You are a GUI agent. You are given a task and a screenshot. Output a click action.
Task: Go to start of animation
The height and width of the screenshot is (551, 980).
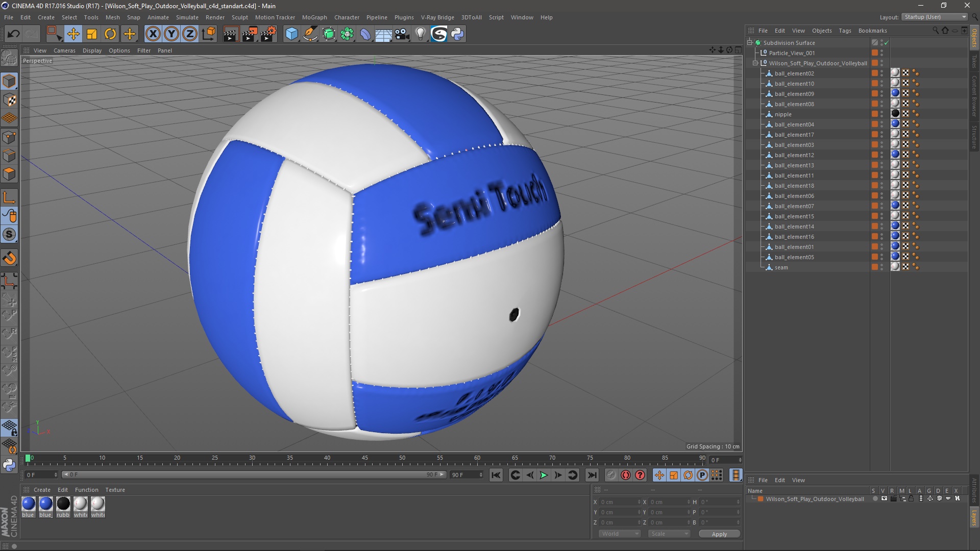pos(496,475)
